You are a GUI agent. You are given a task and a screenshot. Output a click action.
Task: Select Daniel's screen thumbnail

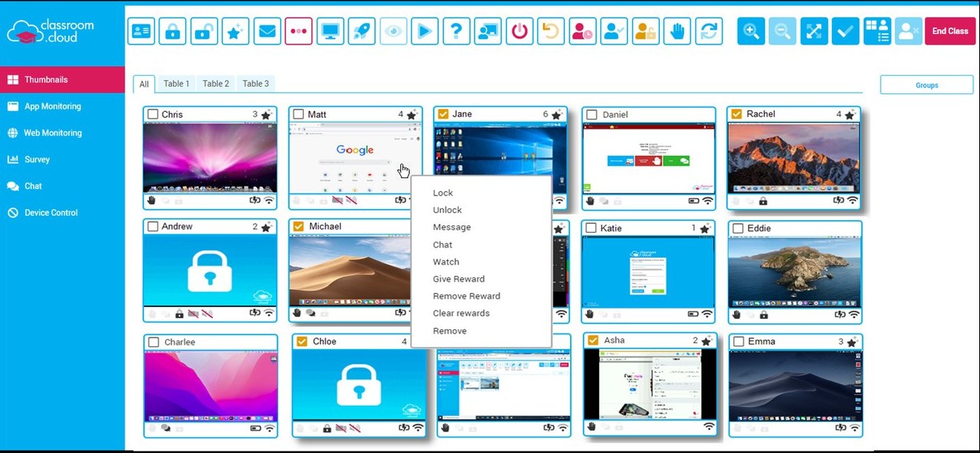coord(649,159)
